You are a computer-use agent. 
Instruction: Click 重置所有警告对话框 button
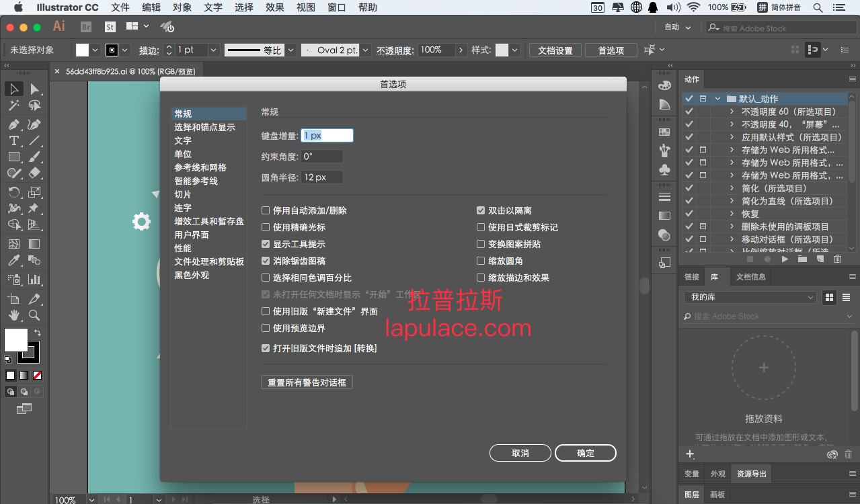[x=307, y=382]
